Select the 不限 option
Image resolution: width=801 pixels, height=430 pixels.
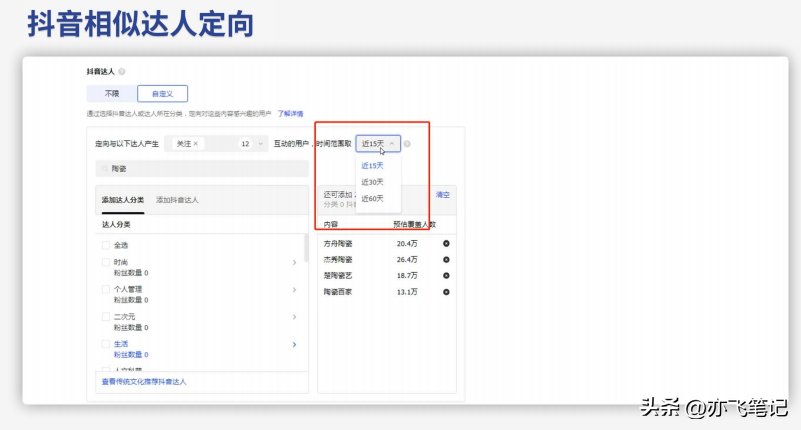pos(112,93)
